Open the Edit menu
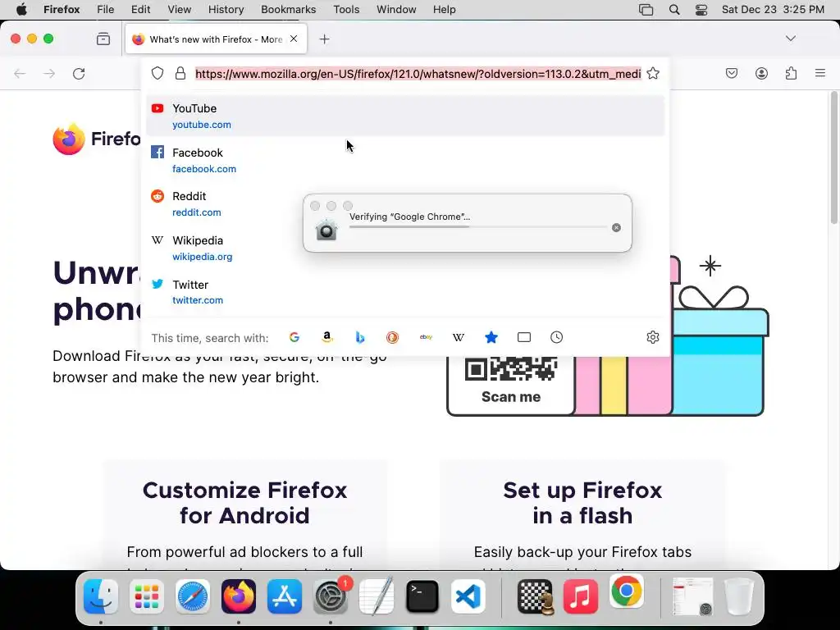840x630 pixels. [x=140, y=10]
